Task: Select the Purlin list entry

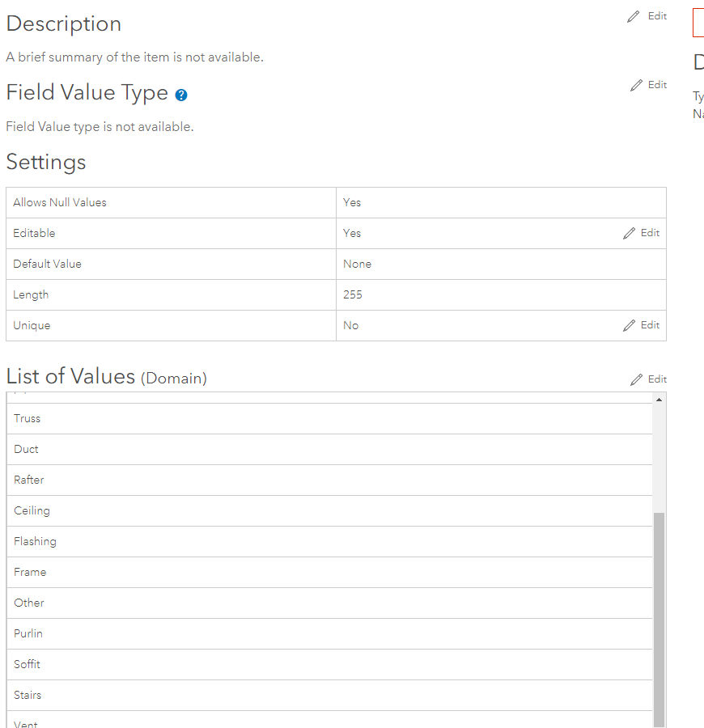Action: click(x=28, y=633)
